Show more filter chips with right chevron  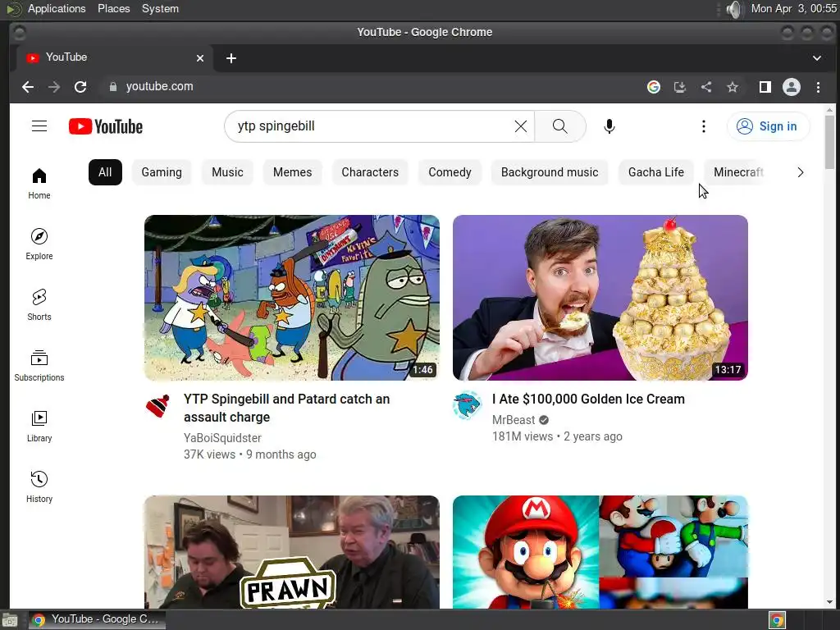(x=801, y=172)
